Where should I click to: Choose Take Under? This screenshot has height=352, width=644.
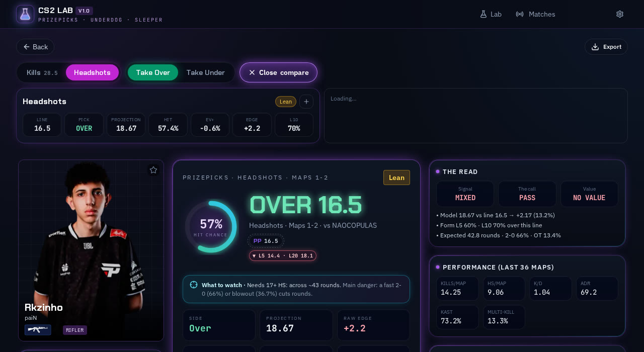tap(206, 72)
